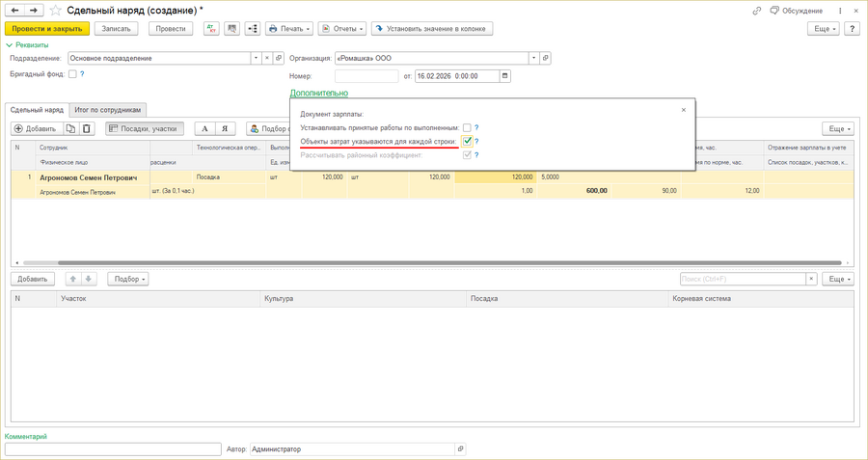The width and height of the screenshot is (868, 460).
Task: Select the Сдельный наряд tab
Action: (x=37, y=110)
